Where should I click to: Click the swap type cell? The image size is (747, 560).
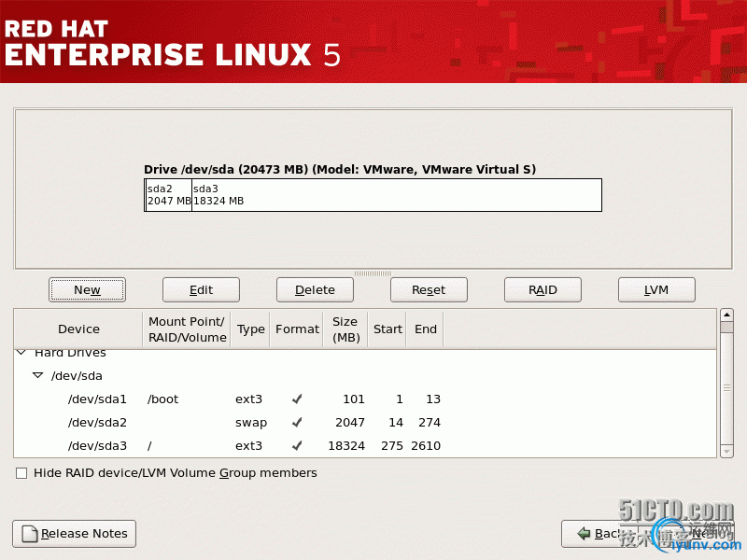[x=251, y=423]
